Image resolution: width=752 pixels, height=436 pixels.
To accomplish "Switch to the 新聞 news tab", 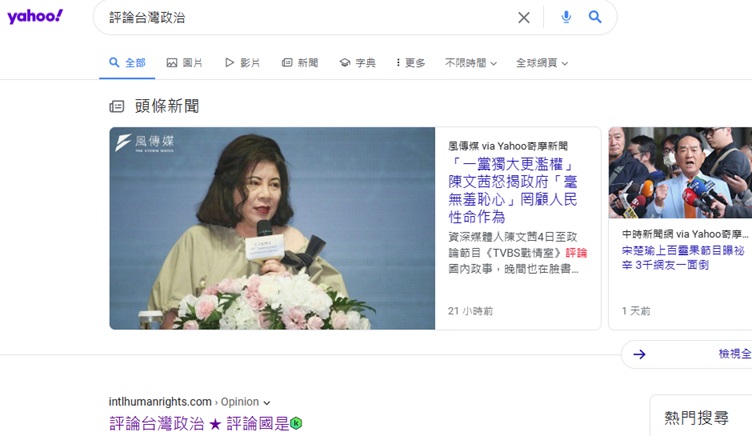I will (300, 63).
